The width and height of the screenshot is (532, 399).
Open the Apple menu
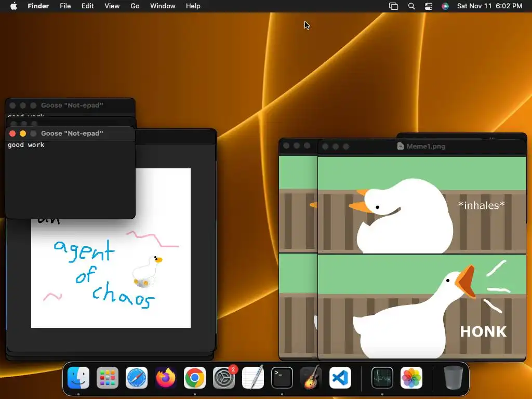pos(14,6)
